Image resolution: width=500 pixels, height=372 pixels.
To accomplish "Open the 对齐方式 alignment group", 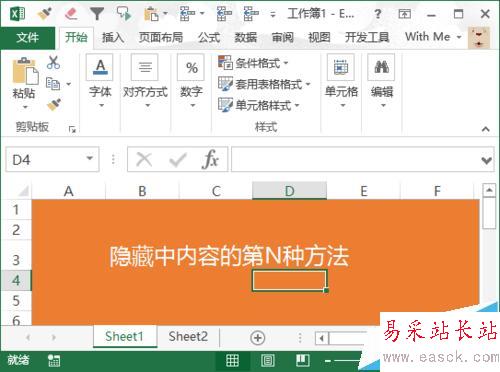I will [145, 81].
